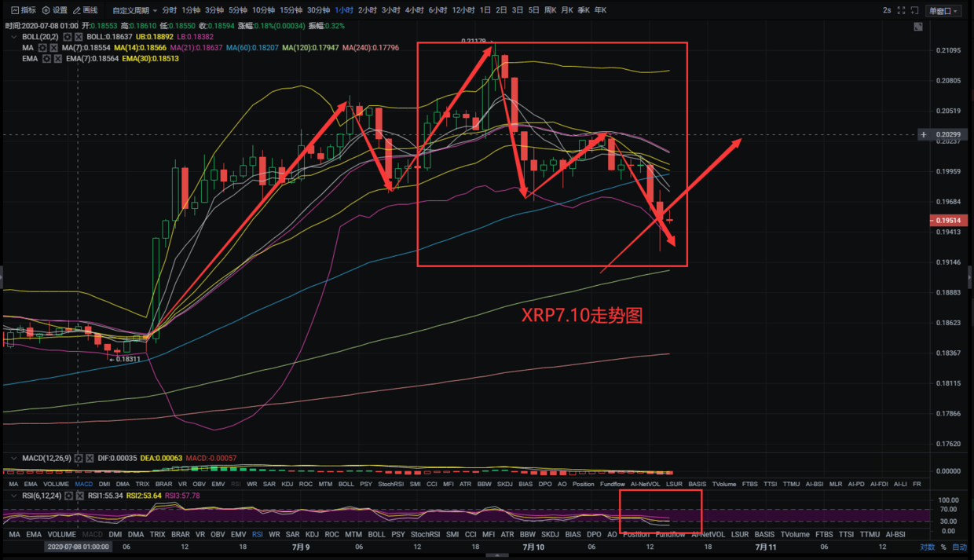Open BOLL indicator settings gear
The width and height of the screenshot is (974, 560).
click(x=68, y=37)
